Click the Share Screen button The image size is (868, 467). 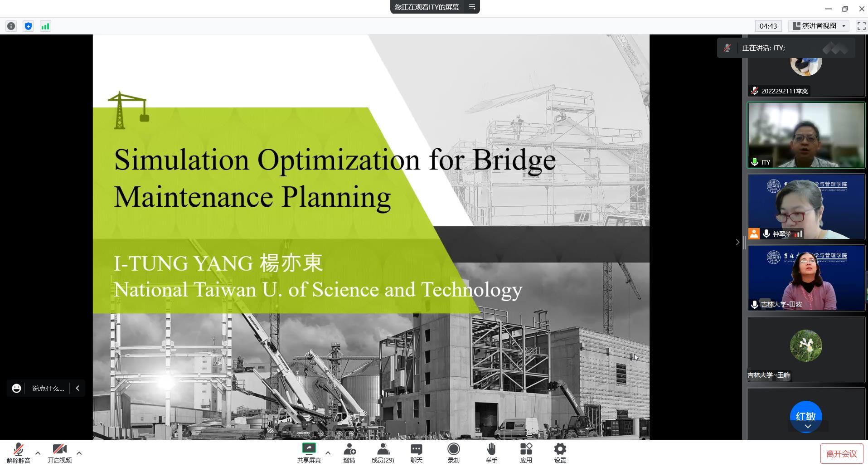[309, 453]
